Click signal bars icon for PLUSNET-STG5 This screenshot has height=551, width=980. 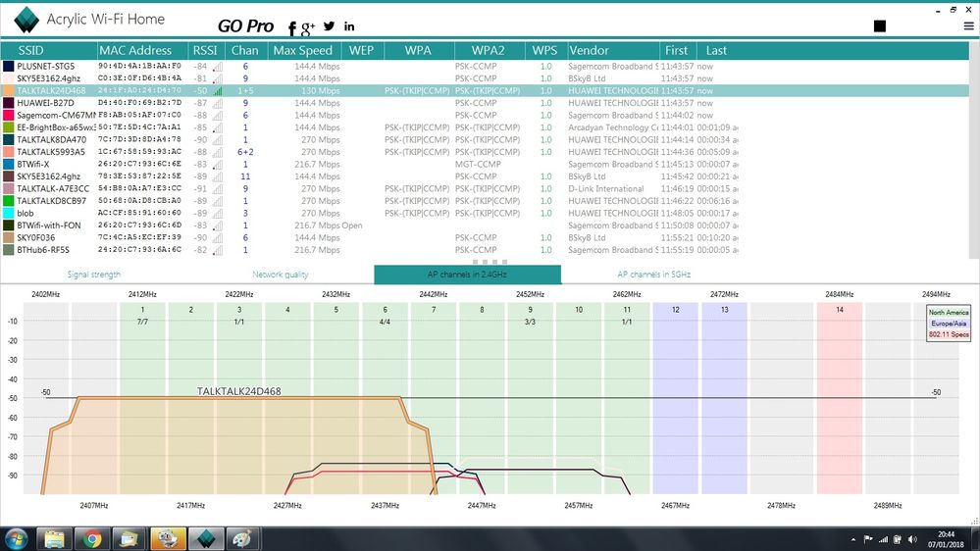217,67
